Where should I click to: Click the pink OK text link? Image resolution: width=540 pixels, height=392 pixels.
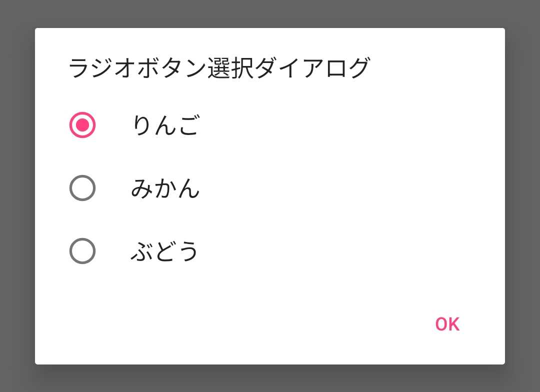(448, 324)
